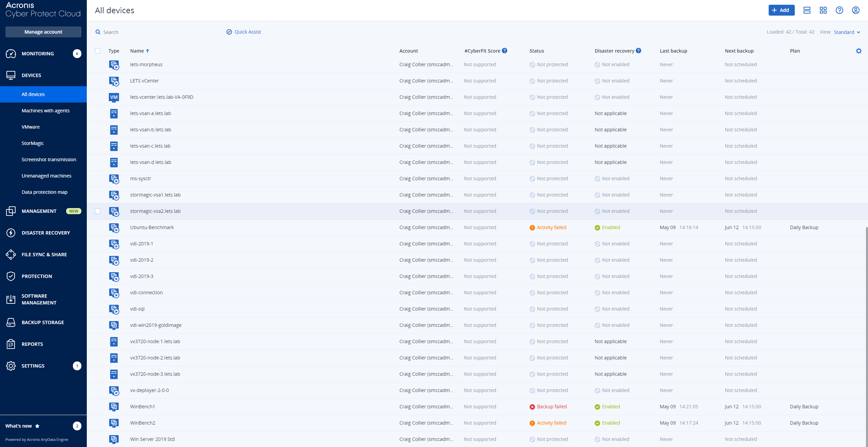Click the Last backup column header
Image resolution: width=868 pixels, height=447 pixels.
coord(673,51)
